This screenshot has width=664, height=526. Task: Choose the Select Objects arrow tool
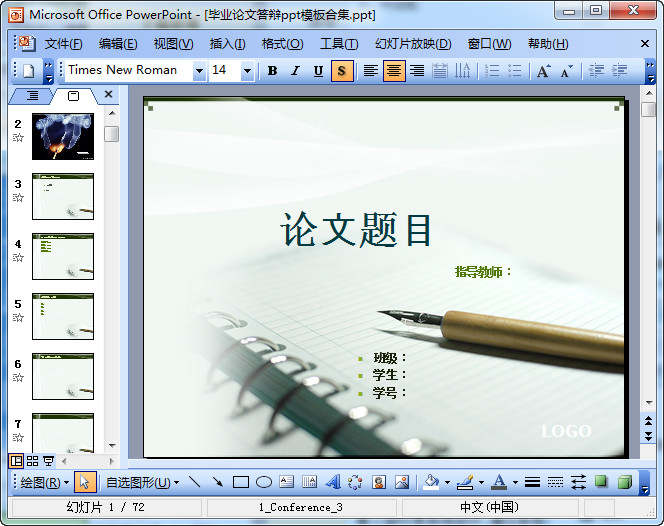pos(85,482)
